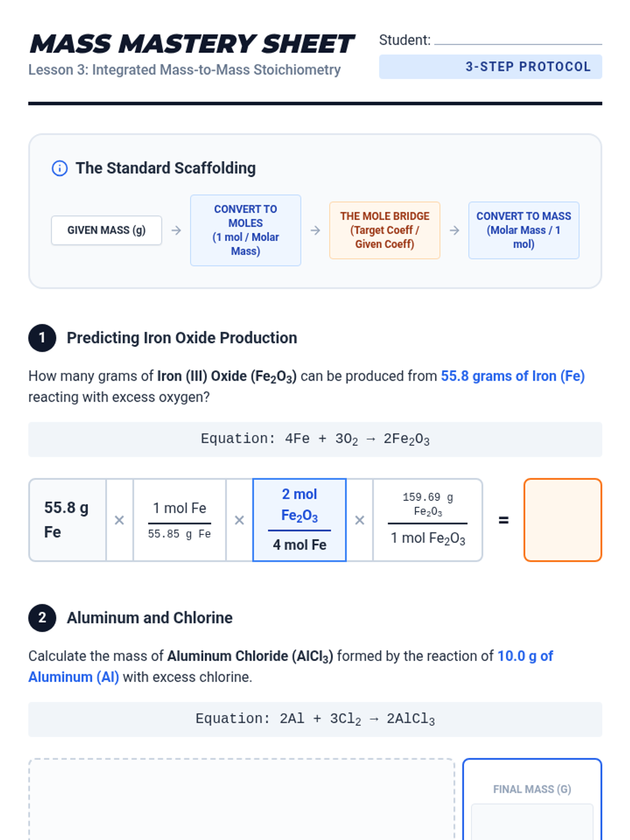
Task: Click the arrow after GIVEN MASS box
Action: pyautogui.click(x=176, y=230)
